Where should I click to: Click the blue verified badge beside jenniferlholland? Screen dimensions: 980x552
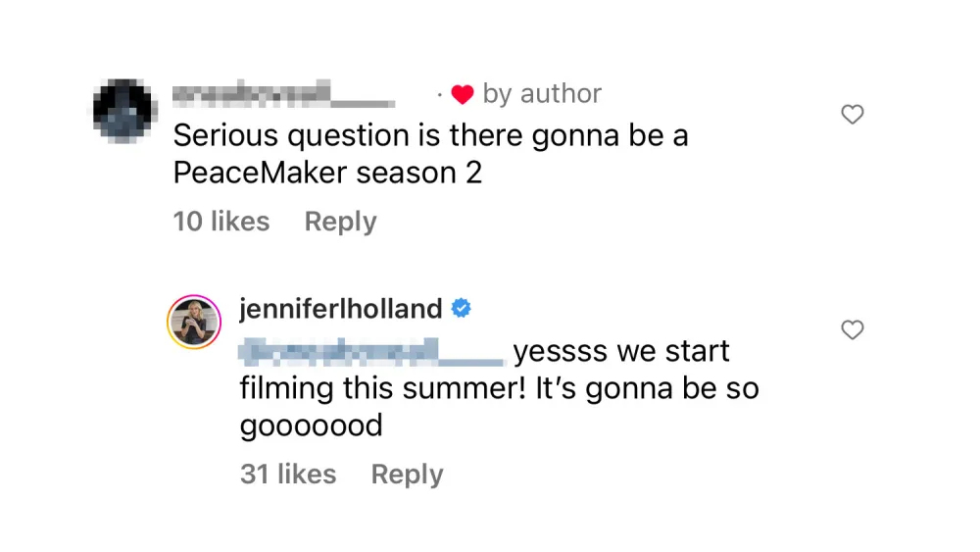pyautogui.click(x=461, y=309)
